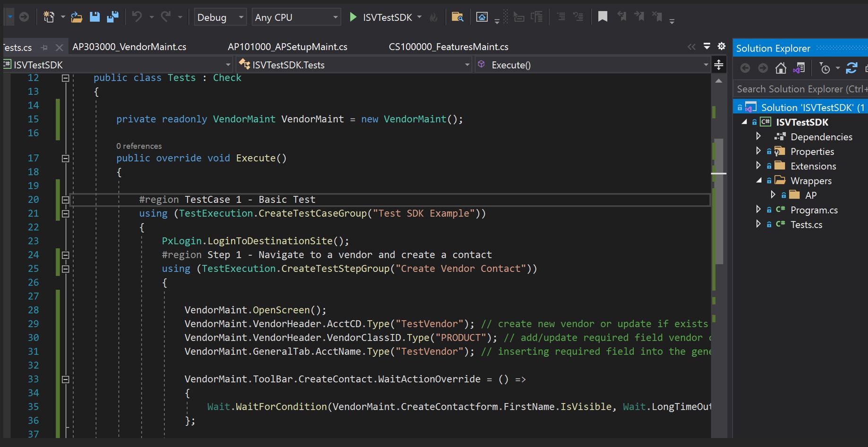Viewport: 868px width, 447px height.
Task: Expand the Properties folder
Action: click(758, 151)
